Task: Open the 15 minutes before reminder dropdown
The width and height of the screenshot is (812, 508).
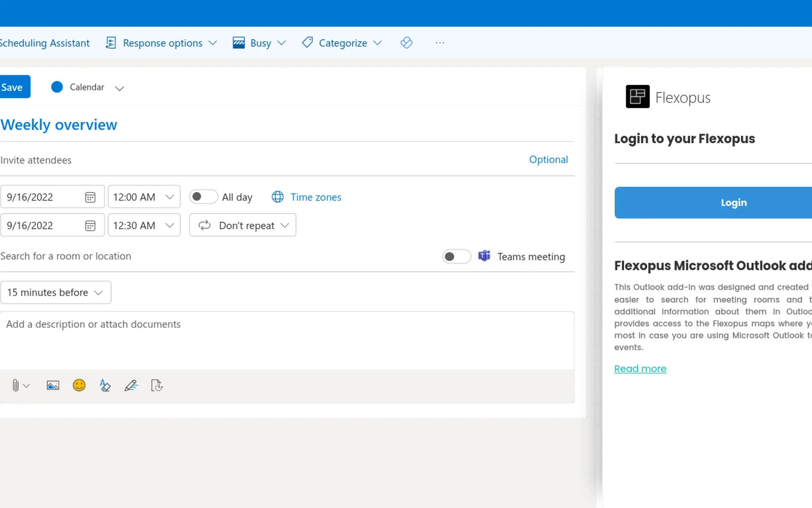Action: (55, 293)
